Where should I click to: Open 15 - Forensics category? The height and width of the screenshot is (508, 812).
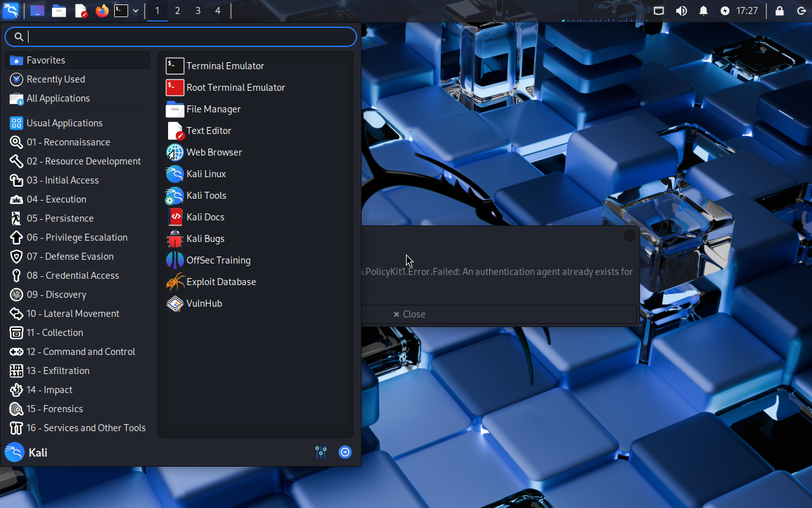tap(78, 409)
